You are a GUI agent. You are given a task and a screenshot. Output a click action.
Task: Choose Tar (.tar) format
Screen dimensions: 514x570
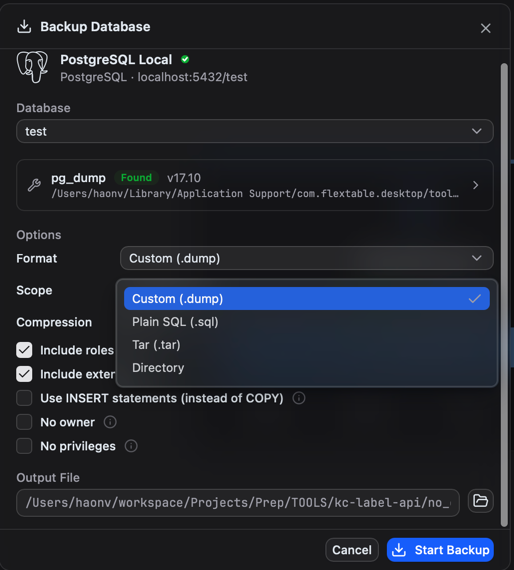(x=307, y=345)
